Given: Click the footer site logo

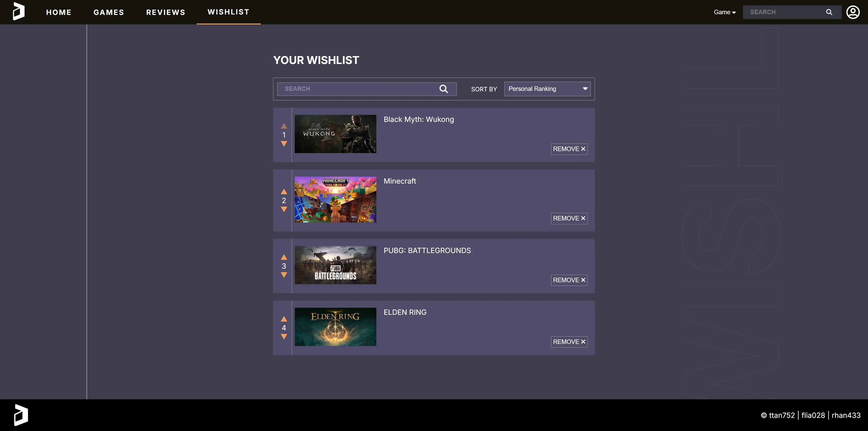Looking at the screenshot, I should point(21,415).
